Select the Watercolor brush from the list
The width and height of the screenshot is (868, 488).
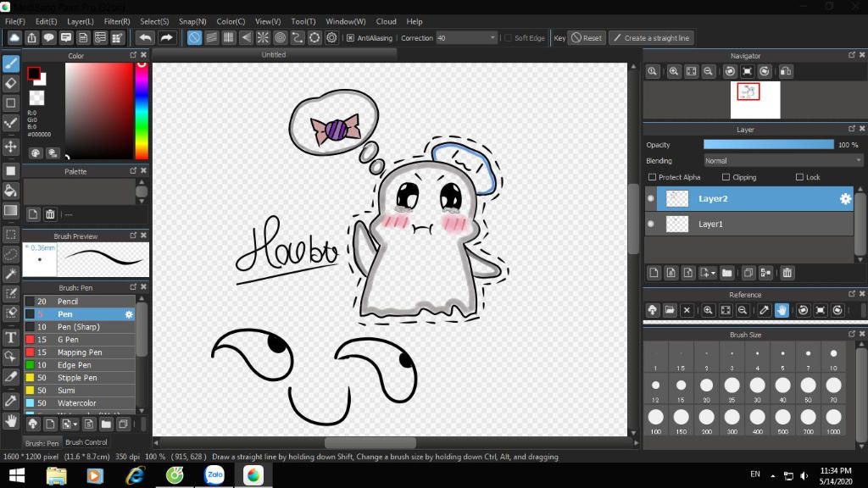point(76,403)
